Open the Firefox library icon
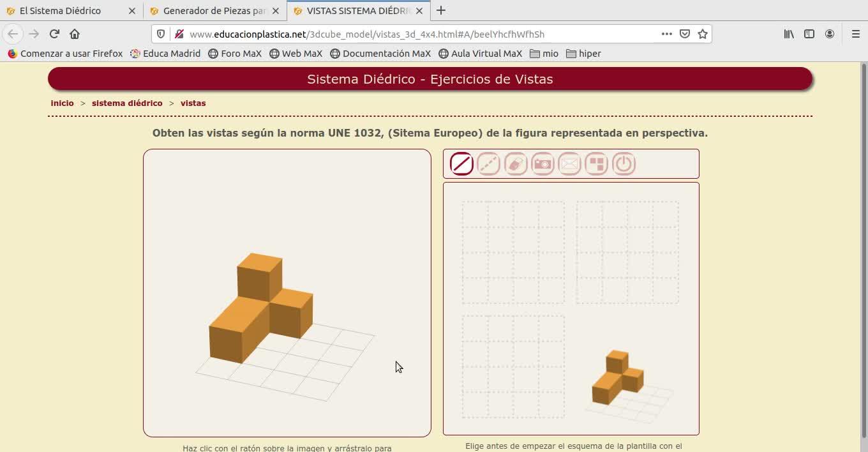The width and height of the screenshot is (868, 452). click(789, 34)
